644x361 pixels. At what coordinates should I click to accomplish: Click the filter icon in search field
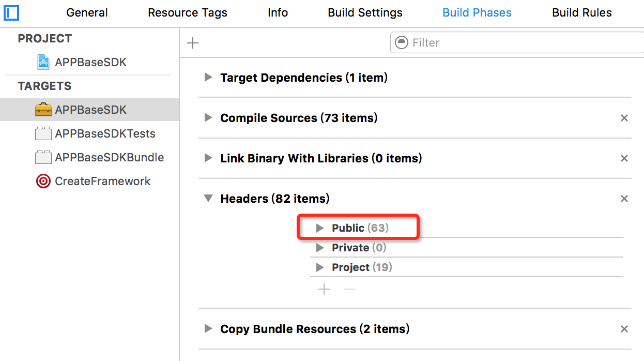click(402, 43)
